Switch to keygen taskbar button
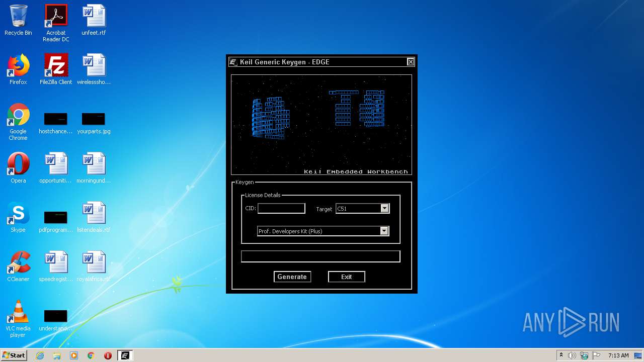The image size is (644, 362). click(125, 355)
